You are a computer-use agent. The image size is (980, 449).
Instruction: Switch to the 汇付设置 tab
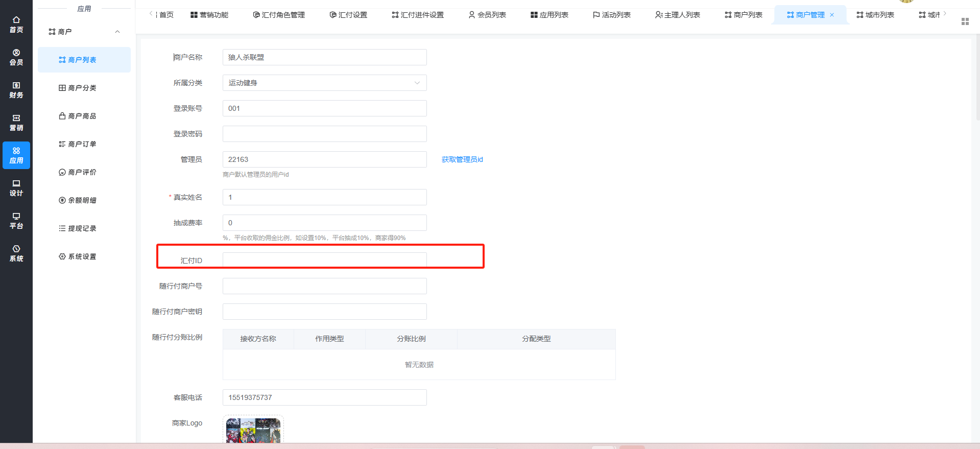click(348, 15)
